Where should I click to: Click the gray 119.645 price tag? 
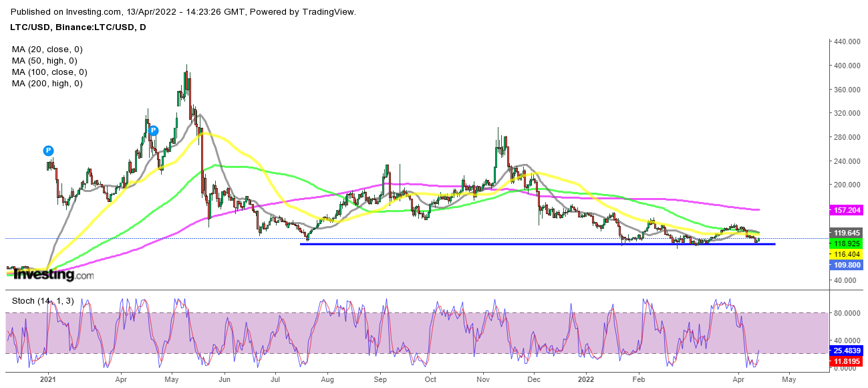click(845, 233)
